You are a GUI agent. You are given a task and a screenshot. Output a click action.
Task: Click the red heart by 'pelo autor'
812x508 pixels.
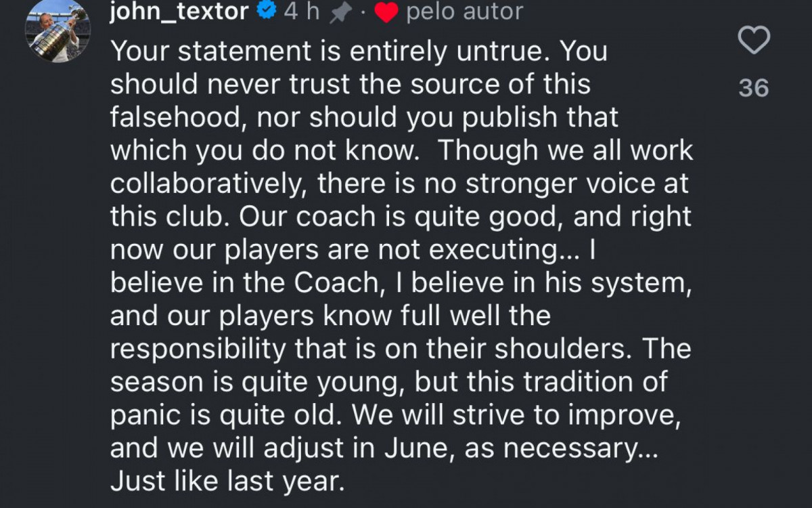tap(386, 13)
